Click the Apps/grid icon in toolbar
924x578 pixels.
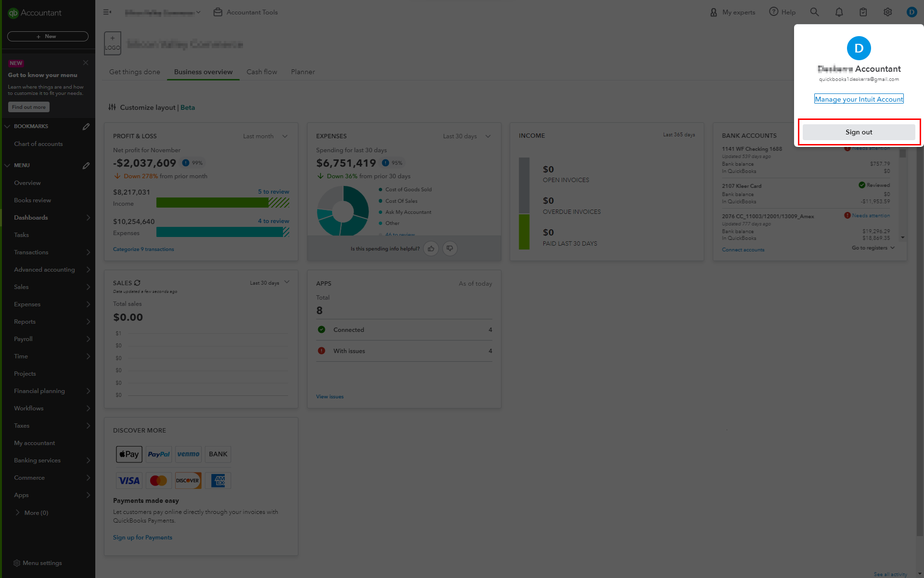click(x=863, y=12)
